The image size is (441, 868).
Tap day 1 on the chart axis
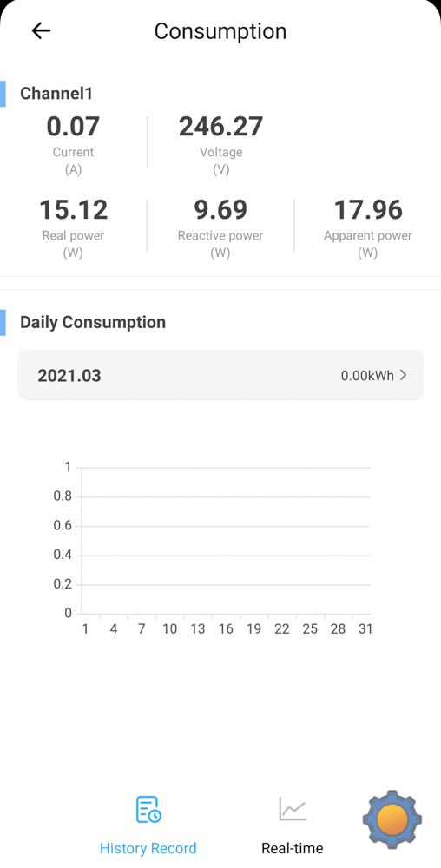(x=85, y=628)
